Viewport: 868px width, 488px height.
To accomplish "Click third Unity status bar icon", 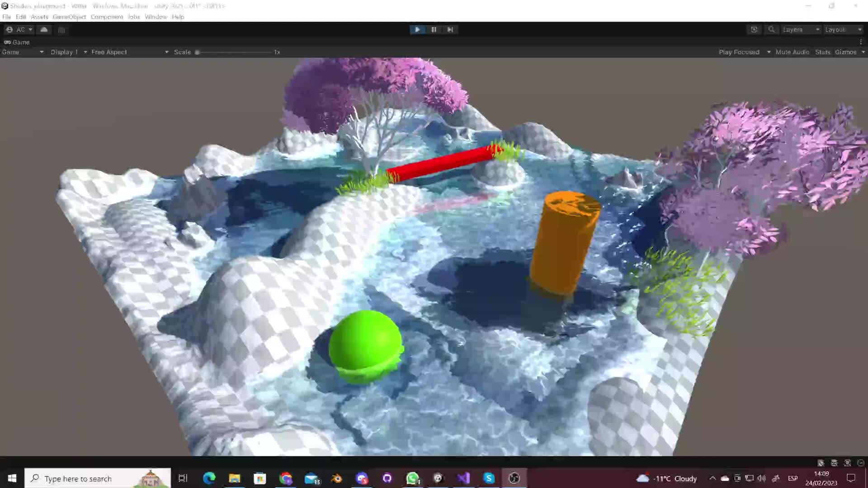I will (848, 463).
